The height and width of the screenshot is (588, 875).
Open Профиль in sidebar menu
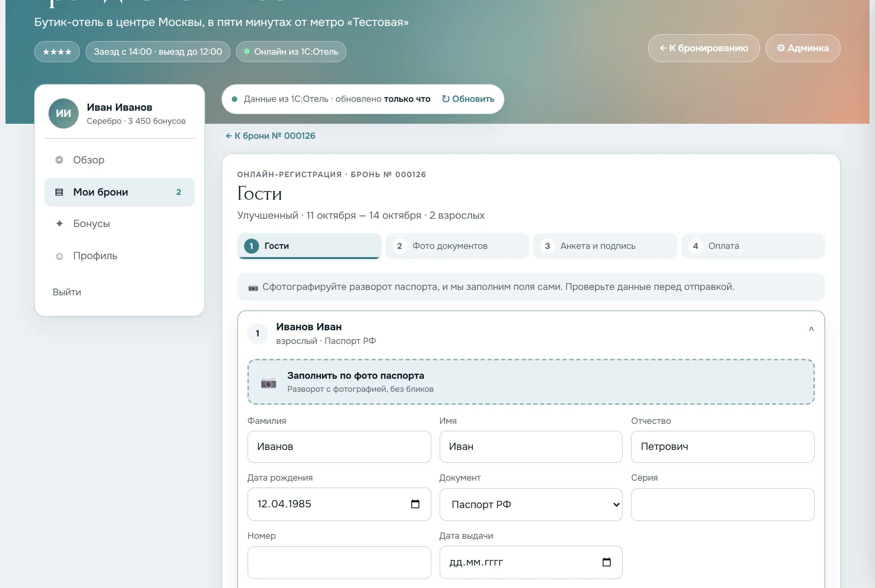120,256
